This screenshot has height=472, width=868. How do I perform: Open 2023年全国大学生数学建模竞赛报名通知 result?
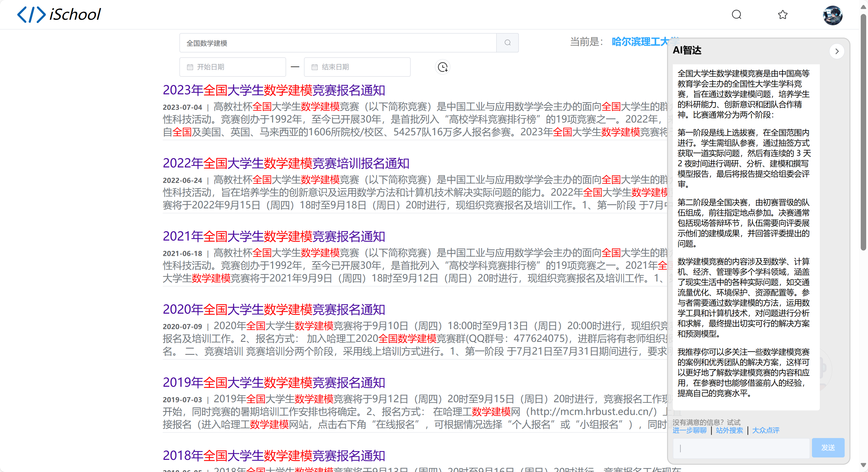point(274,90)
